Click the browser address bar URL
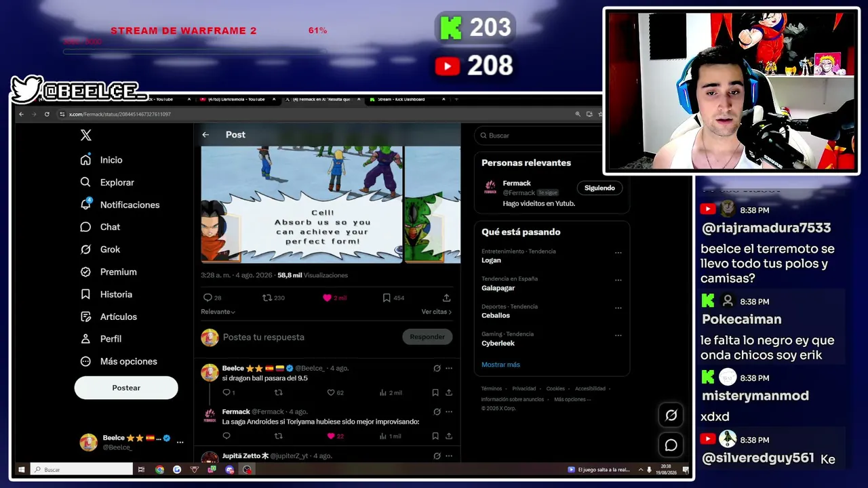Viewport: 868px width, 488px height. pos(119,114)
